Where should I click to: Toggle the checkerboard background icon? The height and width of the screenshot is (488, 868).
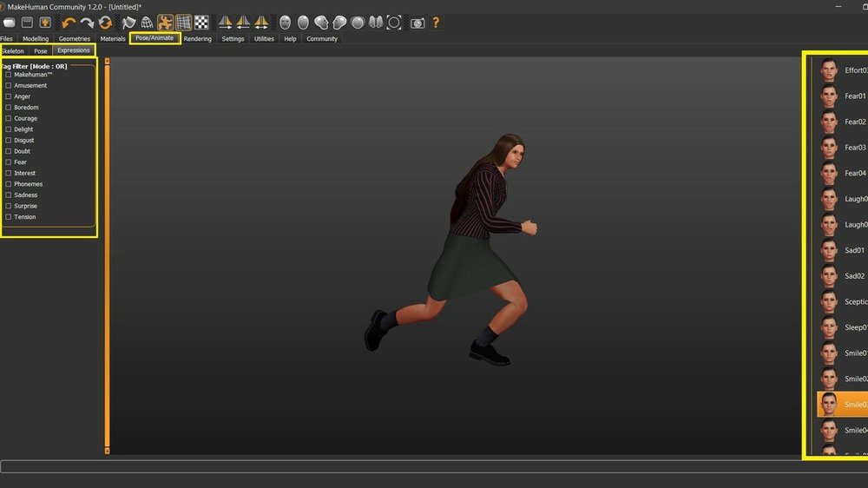(x=201, y=23)
